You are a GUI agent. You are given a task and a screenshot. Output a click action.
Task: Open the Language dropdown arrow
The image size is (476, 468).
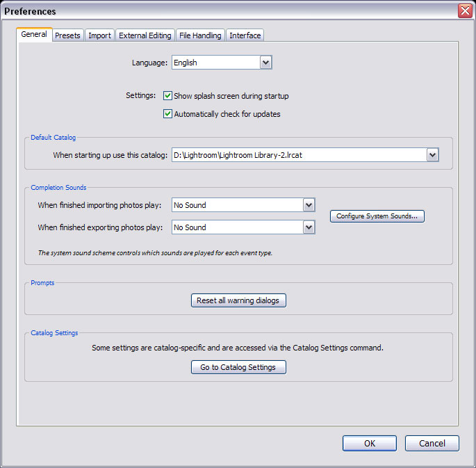coord(265,63)
